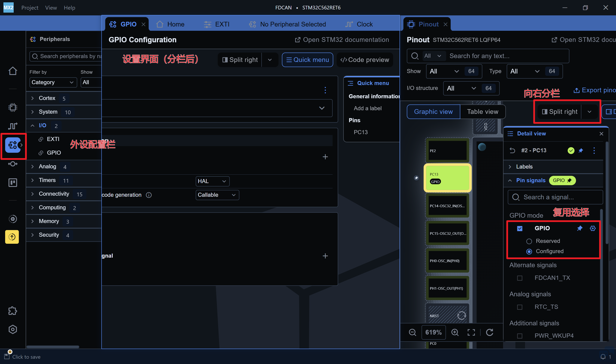This screenshot has width=616, height=364.
Task: Click the plus icon beside the 'gnal' row
Action: click(325, 256)
